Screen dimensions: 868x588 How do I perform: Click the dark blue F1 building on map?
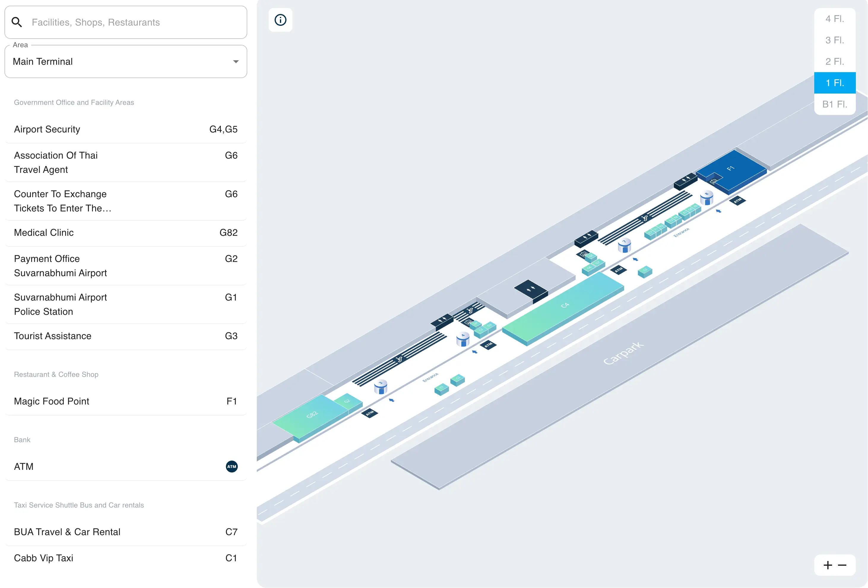[x=730, y=169]
